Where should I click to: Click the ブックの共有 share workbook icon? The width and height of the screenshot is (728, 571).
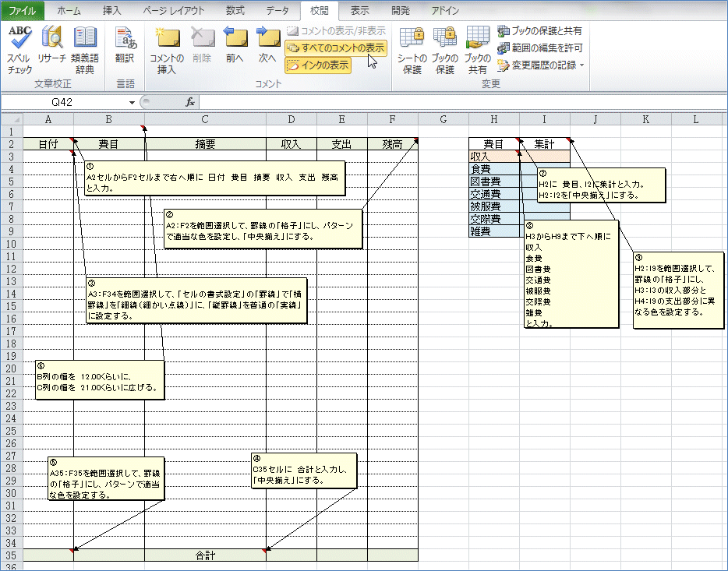click(x=477, y=50)
